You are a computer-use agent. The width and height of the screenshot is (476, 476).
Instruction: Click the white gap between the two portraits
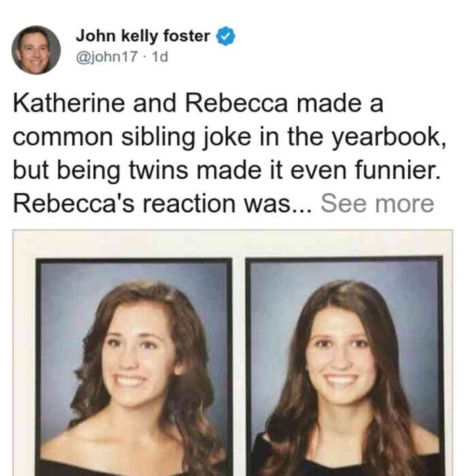[x=239, y=367]
